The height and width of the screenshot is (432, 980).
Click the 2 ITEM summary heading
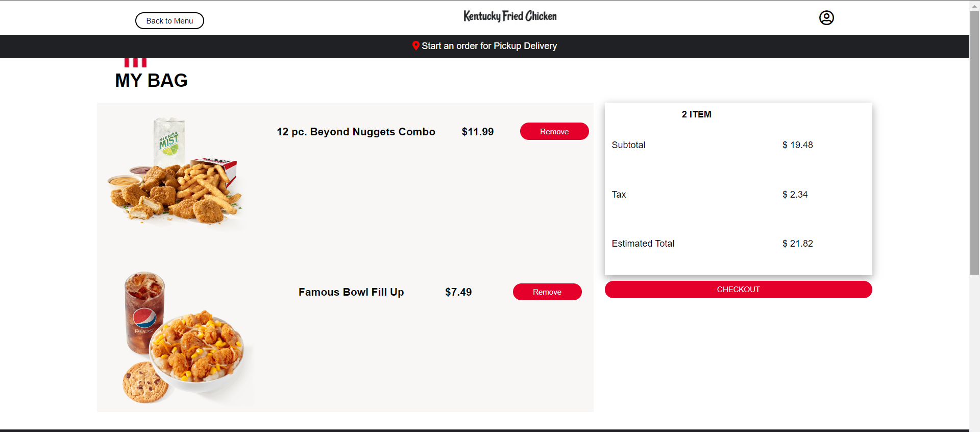click(696, 114)
